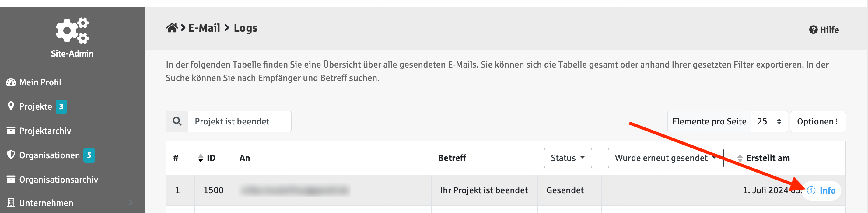Click the search magnifier icon
The image size is (868, 213).
[177, 122]
